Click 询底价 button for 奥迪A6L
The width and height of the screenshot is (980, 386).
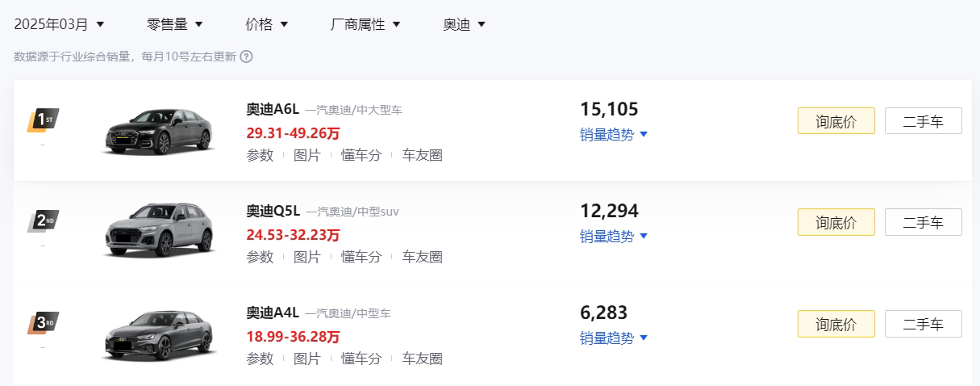point(836,121)
